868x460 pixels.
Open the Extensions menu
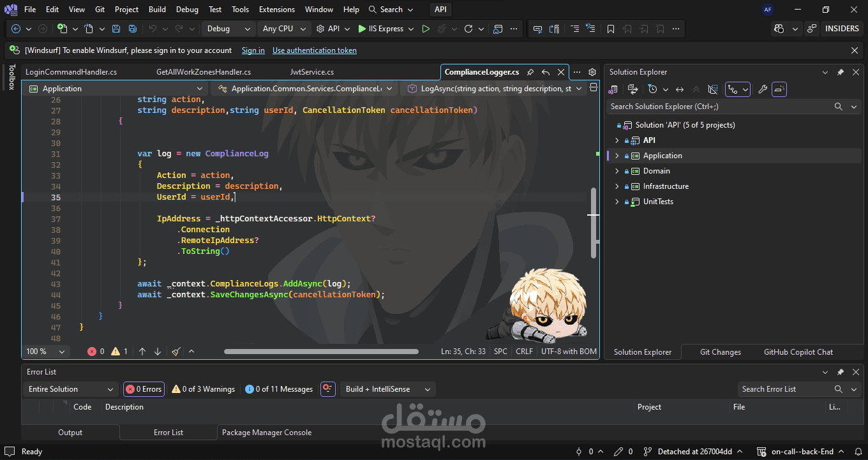[277, 10]
